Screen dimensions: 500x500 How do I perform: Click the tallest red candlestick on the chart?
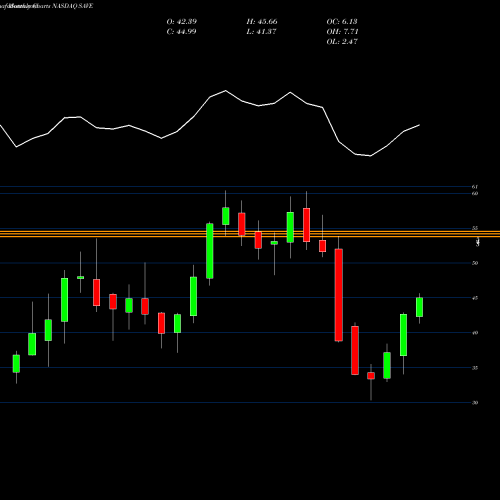point(339,295)
